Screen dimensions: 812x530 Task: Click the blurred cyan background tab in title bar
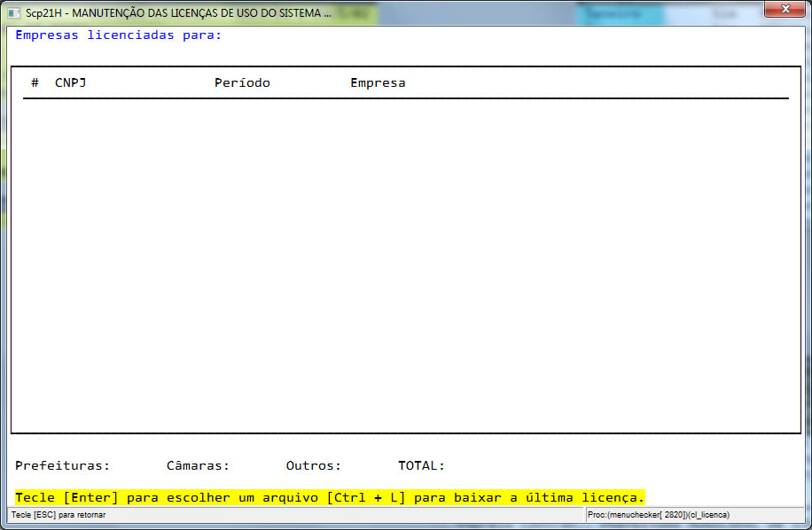point(619,14)
